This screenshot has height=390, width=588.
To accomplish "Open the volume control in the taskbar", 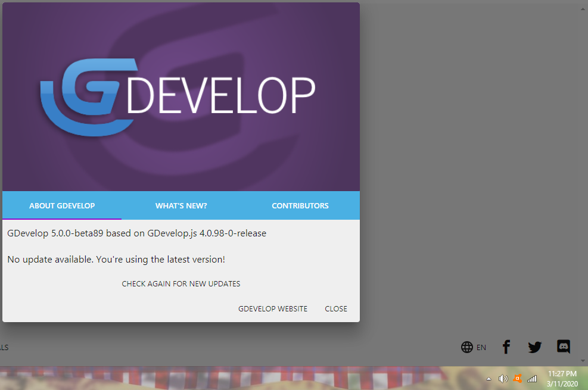I will tap(503, 379).
